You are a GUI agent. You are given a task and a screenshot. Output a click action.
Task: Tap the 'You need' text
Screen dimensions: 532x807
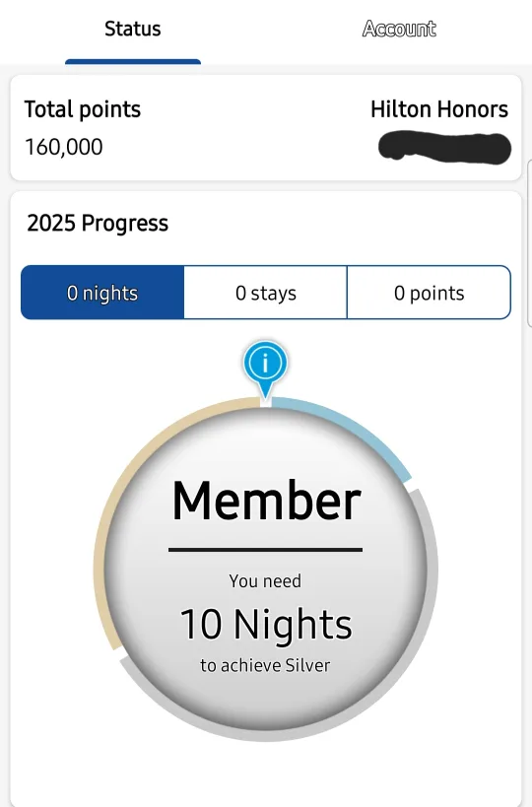(x=265, y=581)
